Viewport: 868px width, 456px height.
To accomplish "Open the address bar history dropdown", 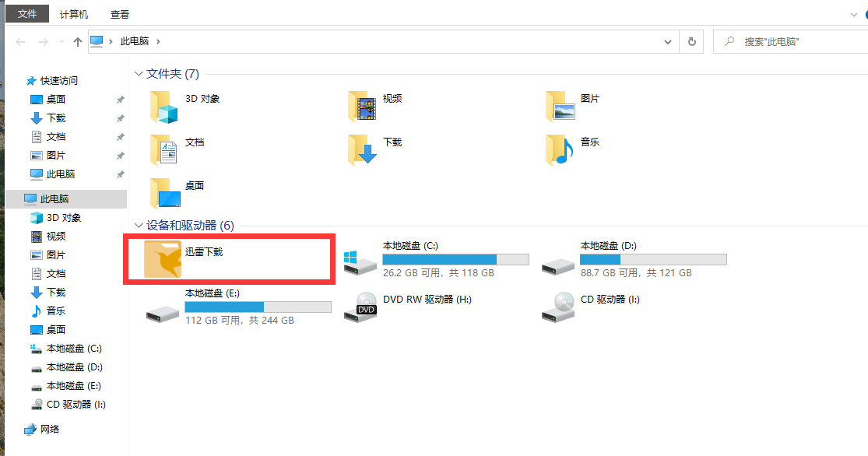I will [x=667, y=41].
